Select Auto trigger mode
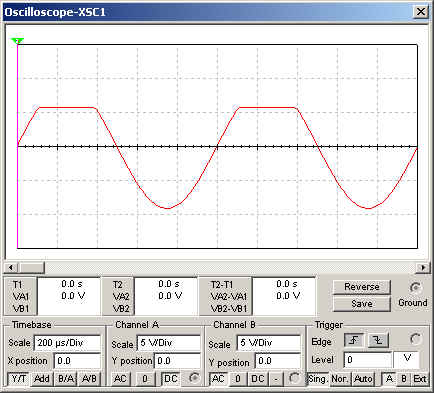The width and height of the screenshot is (434, 393). point(363,379)
